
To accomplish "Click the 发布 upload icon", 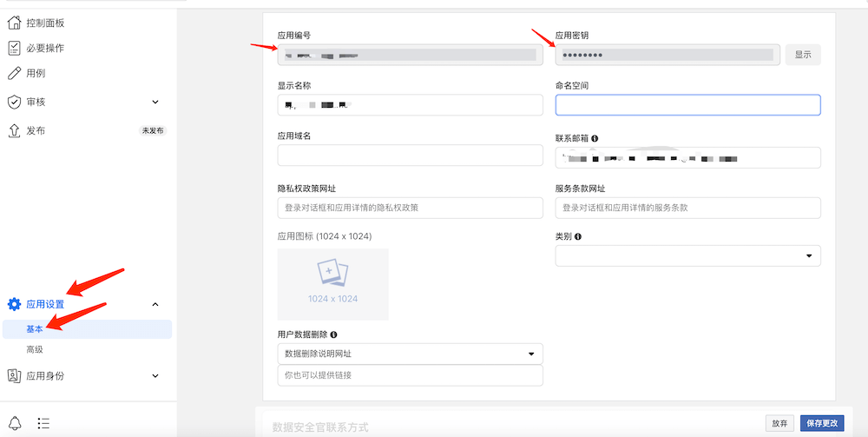I will [14, 130].
